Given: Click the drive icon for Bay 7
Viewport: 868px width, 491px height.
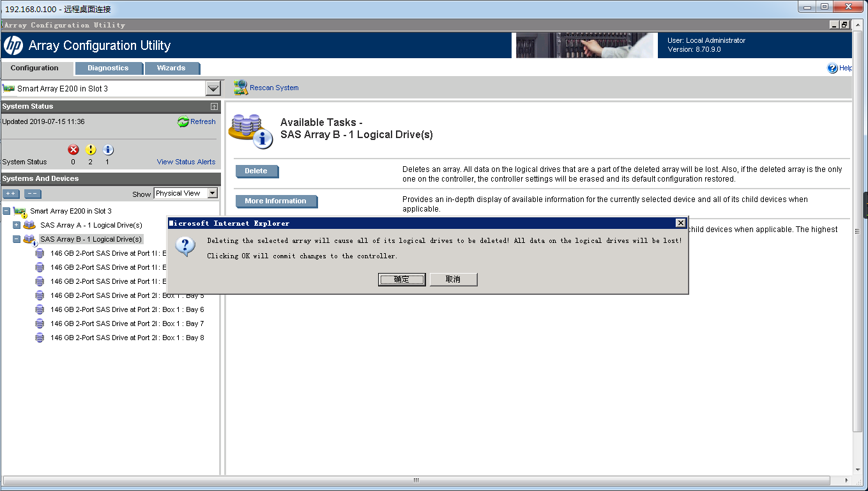Looking at the screenshot, I should 40,323.
